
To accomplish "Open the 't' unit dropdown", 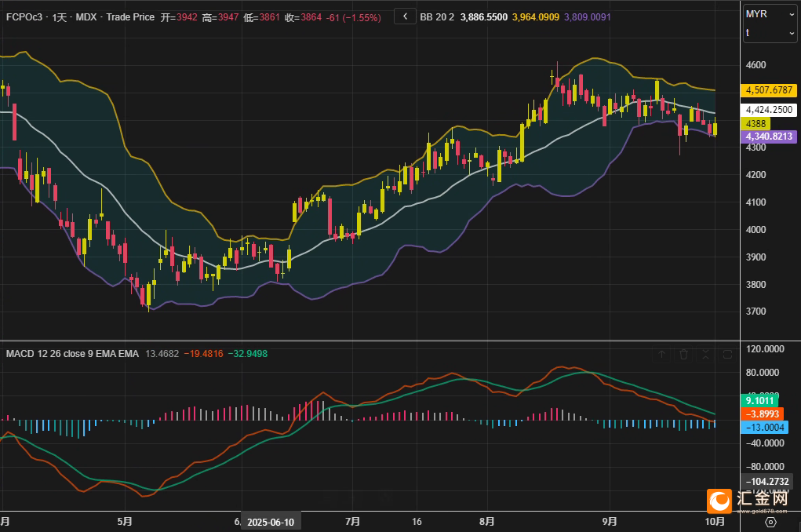I will point(770,33).
